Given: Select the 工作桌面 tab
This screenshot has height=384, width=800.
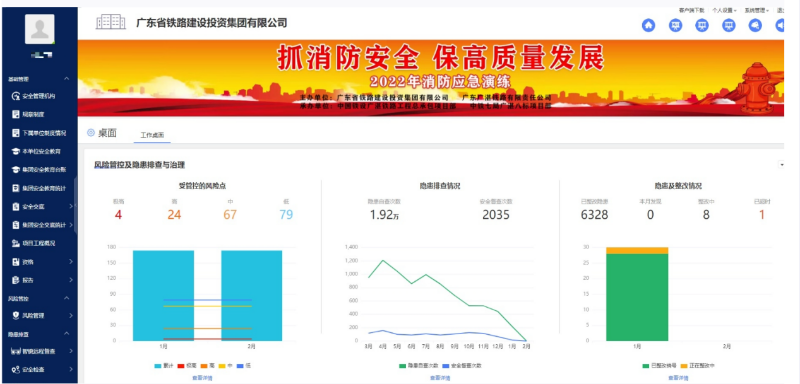Looking at the screenshot, I should tap(152, 136).
